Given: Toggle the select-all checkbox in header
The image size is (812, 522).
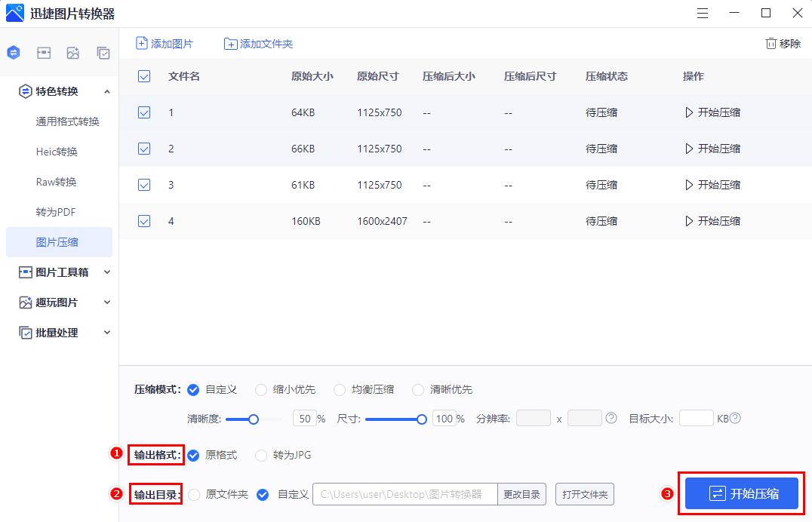Looking at the screenshot, I should [144, 76].
